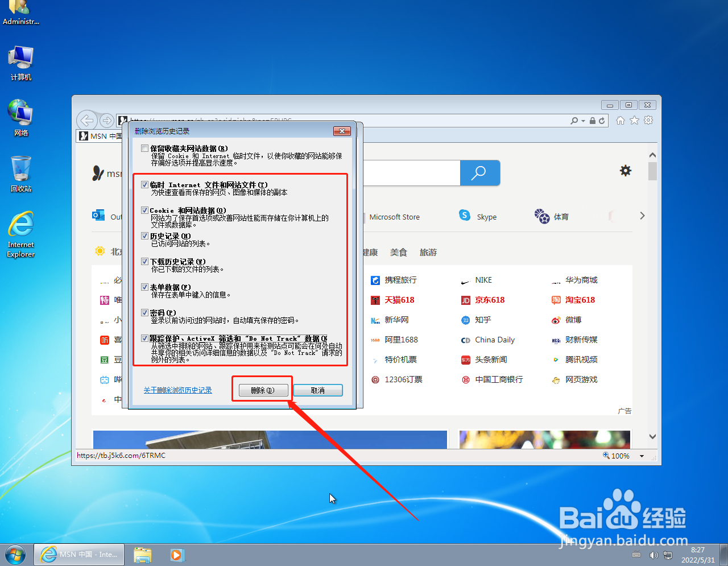Select the 旅游 category tab

coord(428,252)
